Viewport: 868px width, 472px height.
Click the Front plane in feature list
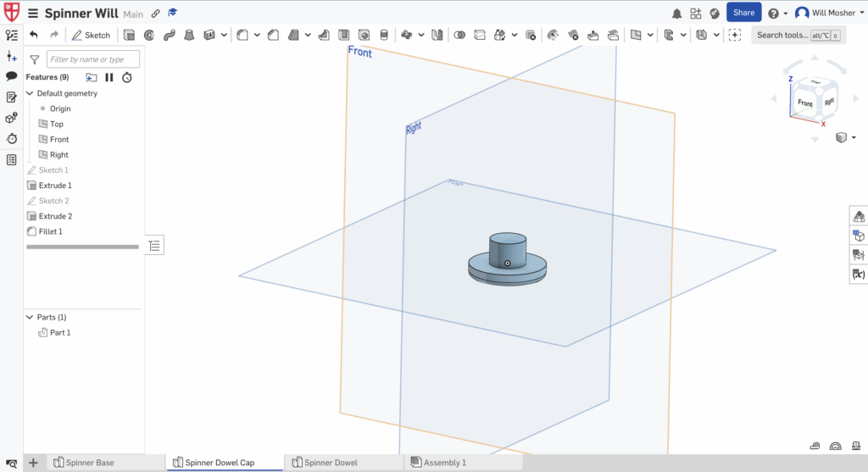pos(59,140)
